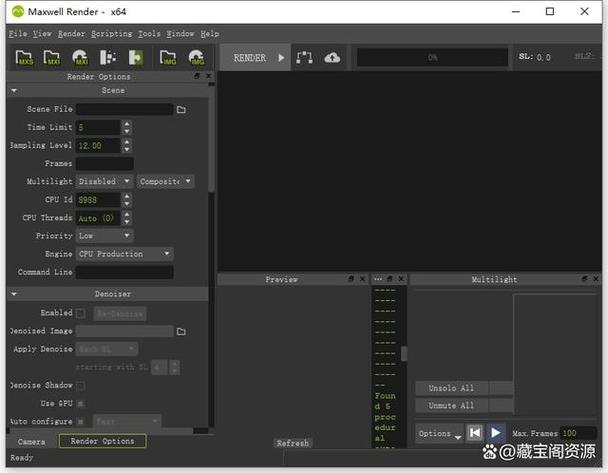Open the Composite dropdown
Viewport: 608px width, 473px height.
(x=166, y=181)
